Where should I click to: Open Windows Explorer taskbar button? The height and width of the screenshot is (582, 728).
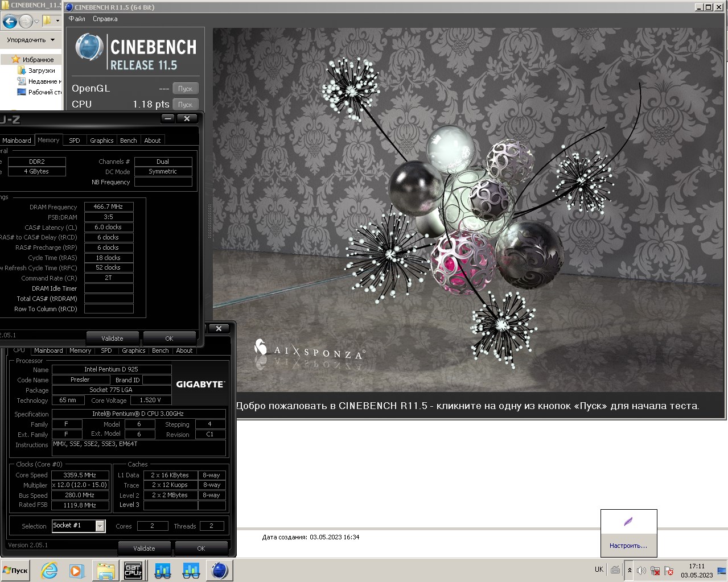point(106,570)
